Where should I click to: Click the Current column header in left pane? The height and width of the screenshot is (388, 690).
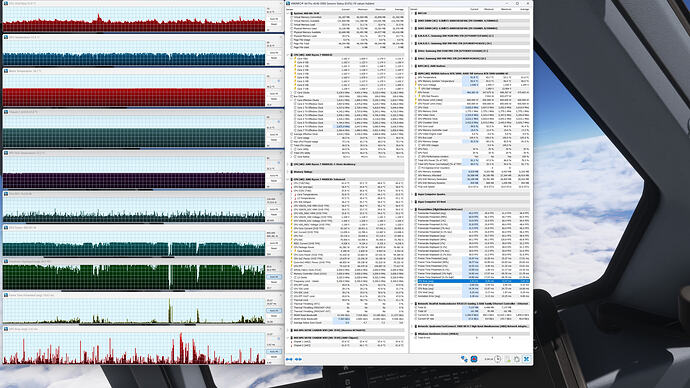pos(346,9)
